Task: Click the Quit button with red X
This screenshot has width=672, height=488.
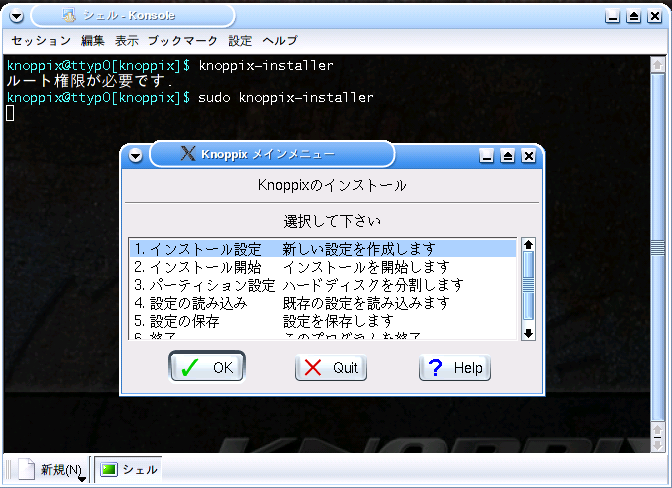Action: coord(330,368)
